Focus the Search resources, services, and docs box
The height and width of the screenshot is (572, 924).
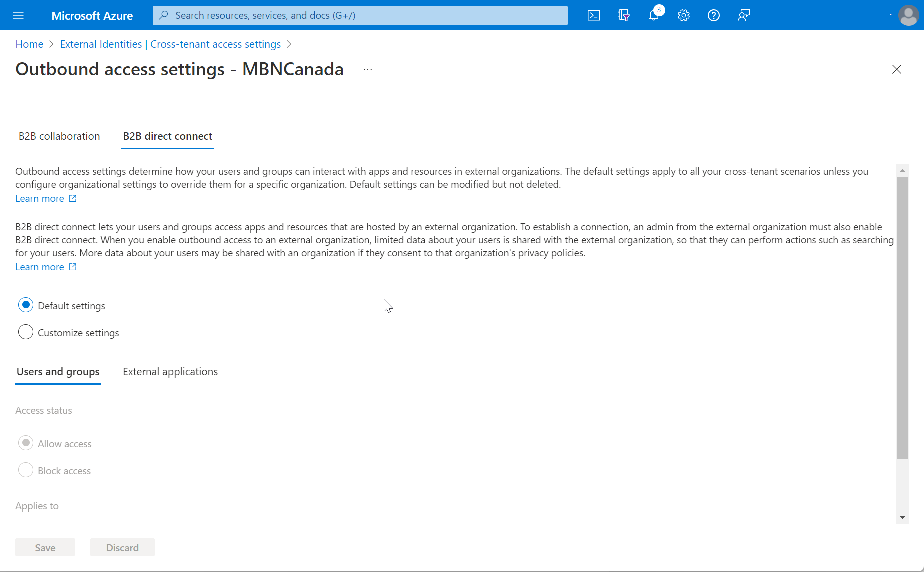pyautogui.click(x=360, y=15)
